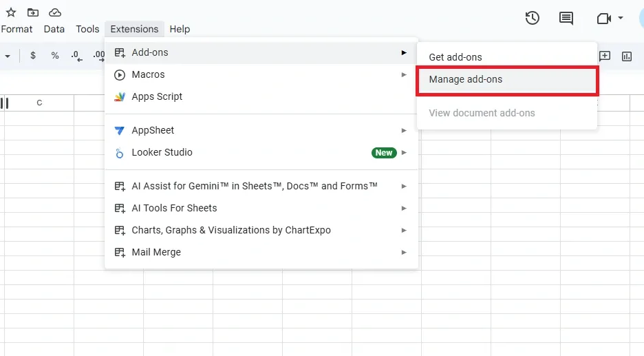
Task: Open Apps Script from Extensions menu
Action: tap(157, 96)
